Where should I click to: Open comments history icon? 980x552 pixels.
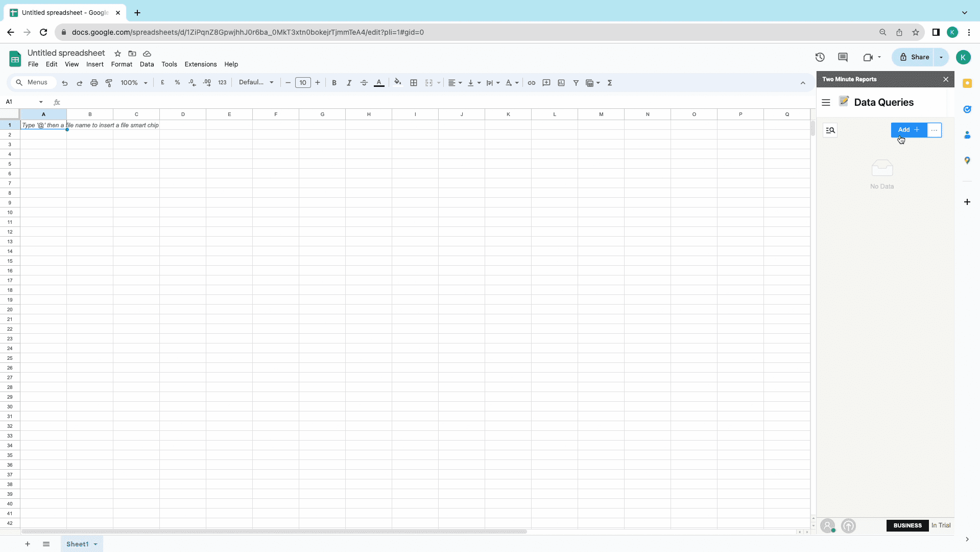point(843,57)
